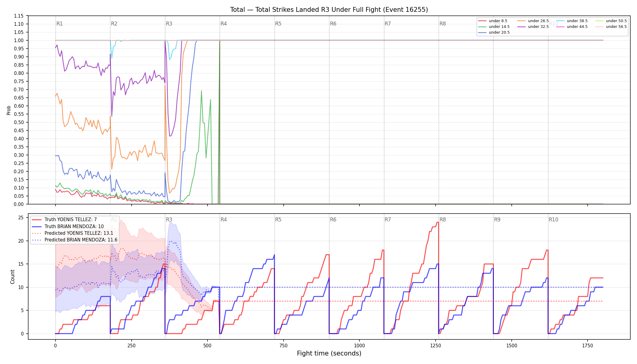
Task: Click the 0.50 tick on Prob axis
Action: [x=19, y=122]
